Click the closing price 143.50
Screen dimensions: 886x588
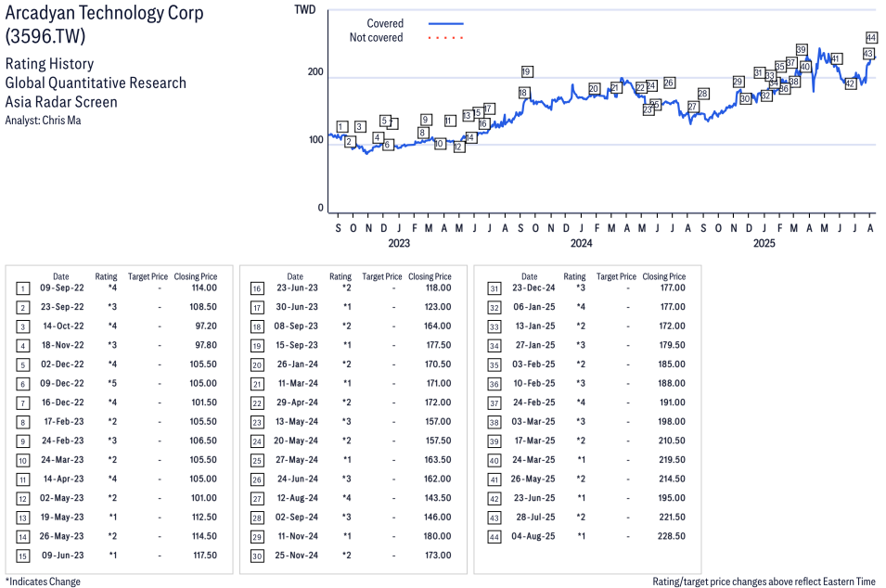coord(438,498)
